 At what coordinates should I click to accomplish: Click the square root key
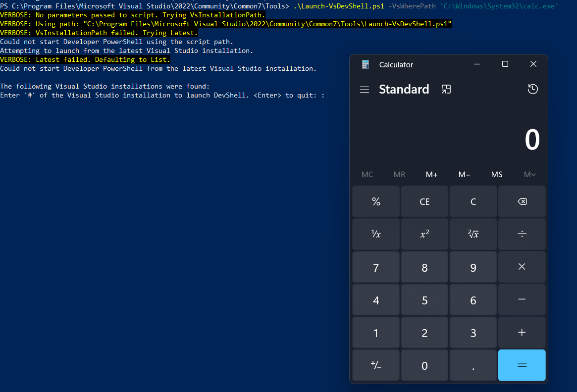pyautogui.click(x=473, y=234)
